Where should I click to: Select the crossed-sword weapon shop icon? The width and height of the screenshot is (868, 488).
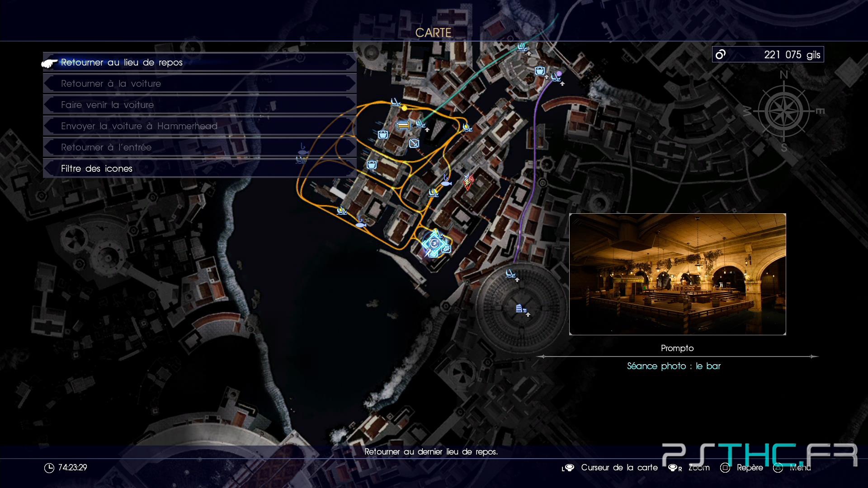click(414, 143)
